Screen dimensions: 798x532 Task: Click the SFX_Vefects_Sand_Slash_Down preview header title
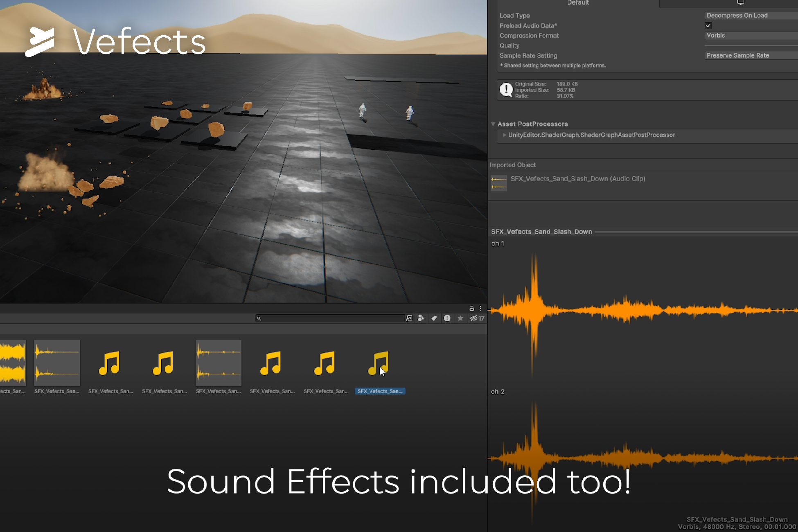[541, 232]
